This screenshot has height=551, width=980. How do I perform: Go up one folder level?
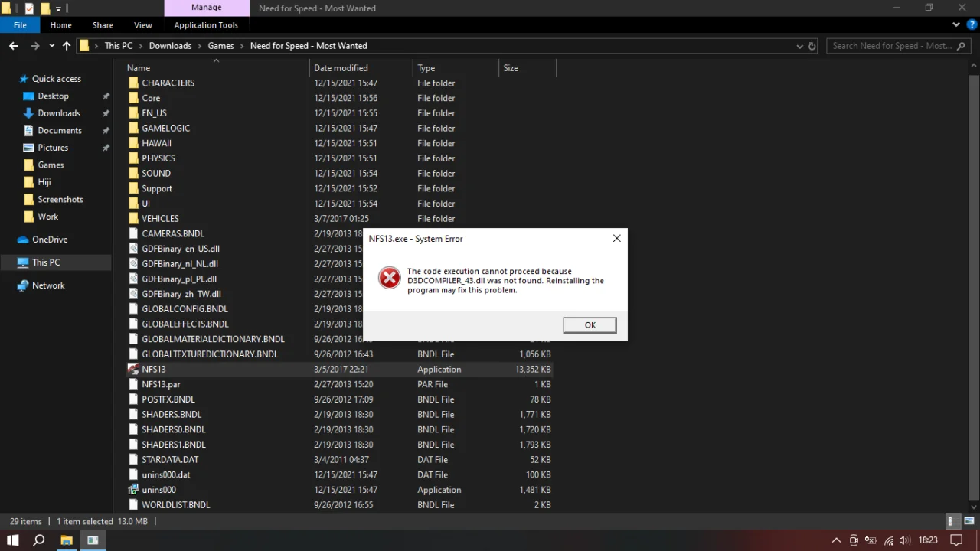67,46
